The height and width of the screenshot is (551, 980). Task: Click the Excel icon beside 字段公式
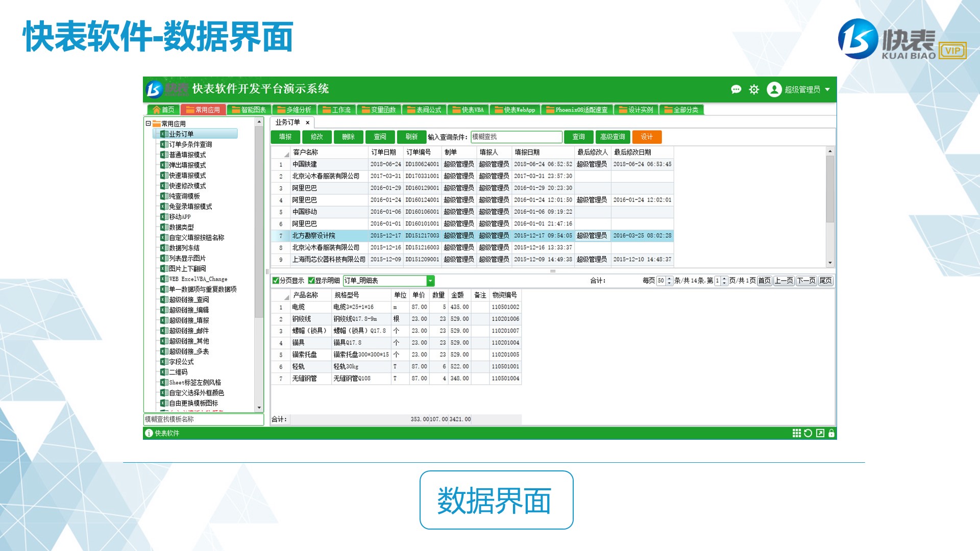coord(164,362)
